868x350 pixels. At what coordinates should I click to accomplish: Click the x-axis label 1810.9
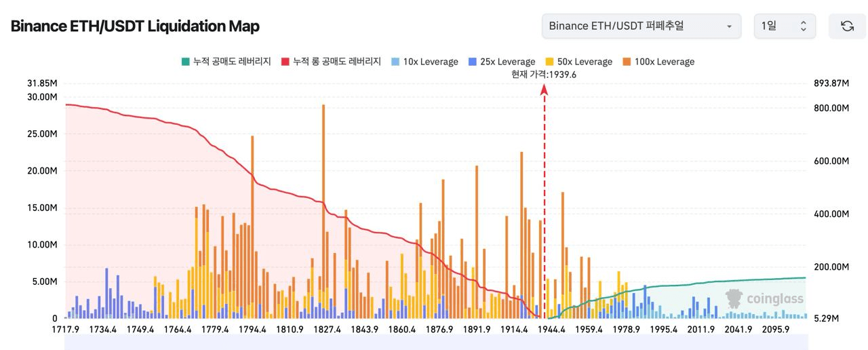click(x=290, y=329)
